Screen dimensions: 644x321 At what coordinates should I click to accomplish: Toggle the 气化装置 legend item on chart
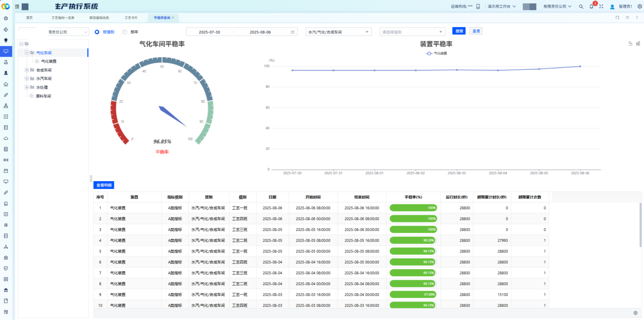tap(436, 54)
